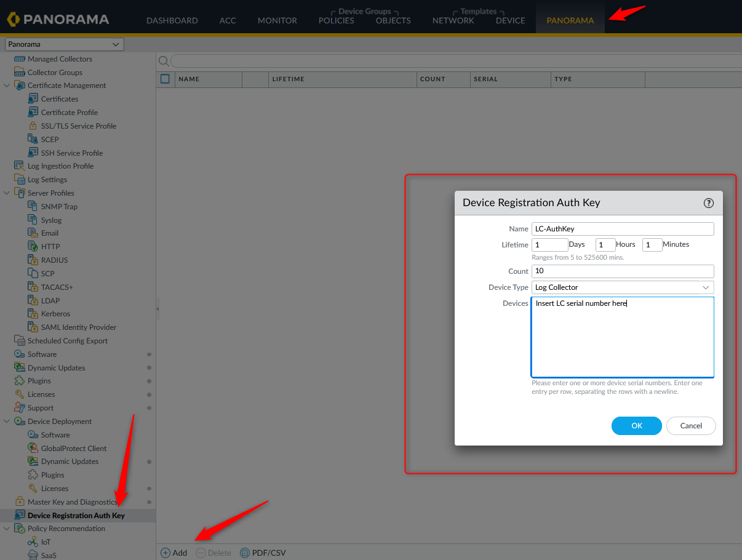Click the Certificates icon in sidebar
The width and height of the screenshot is (742, 560).
point(33,99)
